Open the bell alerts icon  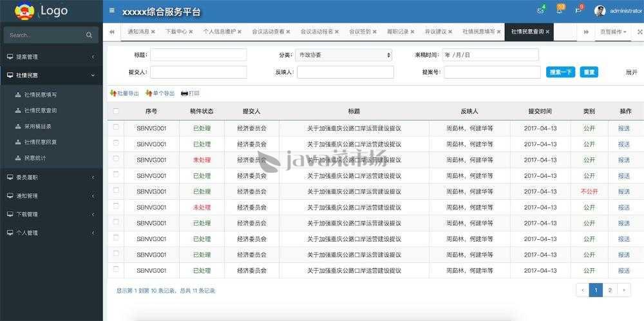[559, 11]
